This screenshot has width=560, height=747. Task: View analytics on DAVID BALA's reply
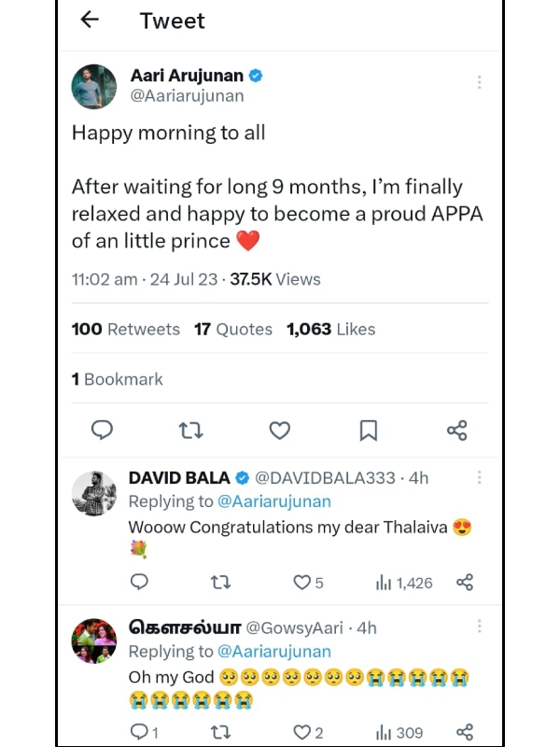pos(404,583)
